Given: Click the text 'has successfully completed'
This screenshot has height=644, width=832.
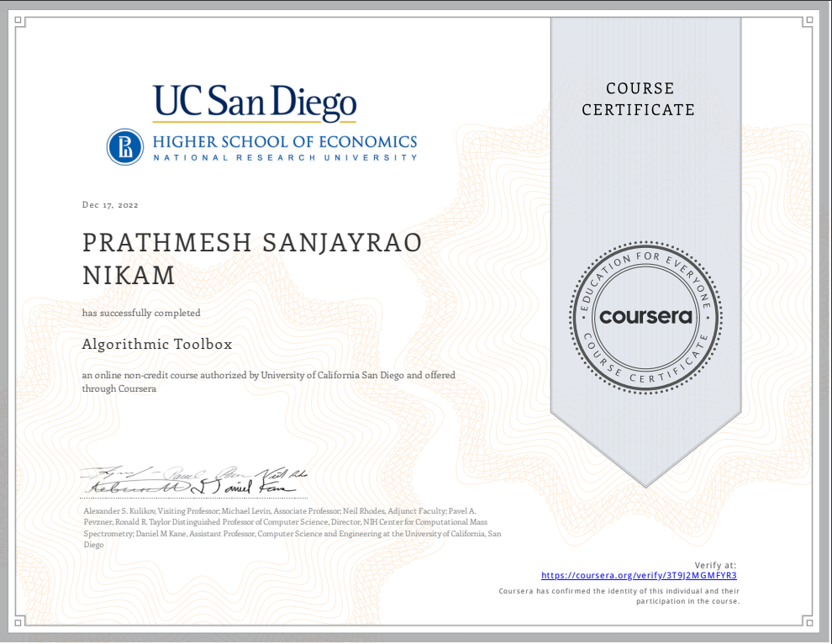Looking at the screenshot, I should 141,313.
